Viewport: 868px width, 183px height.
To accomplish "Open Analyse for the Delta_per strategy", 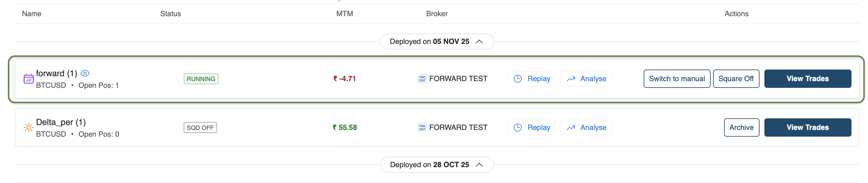I will click(586, 127).
